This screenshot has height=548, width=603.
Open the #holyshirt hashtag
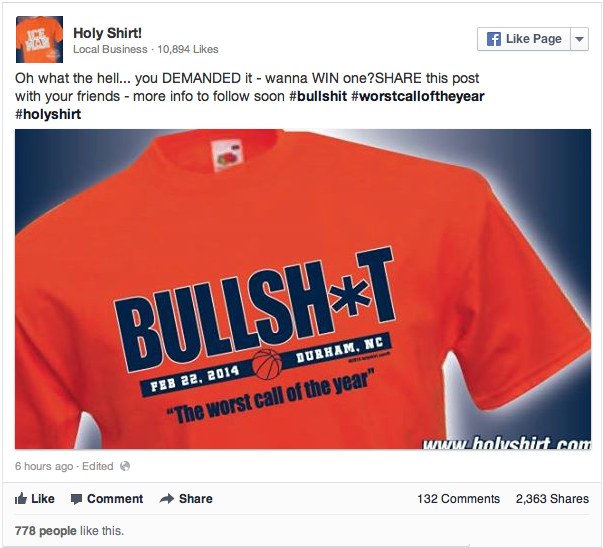click(x=48, y=114)
